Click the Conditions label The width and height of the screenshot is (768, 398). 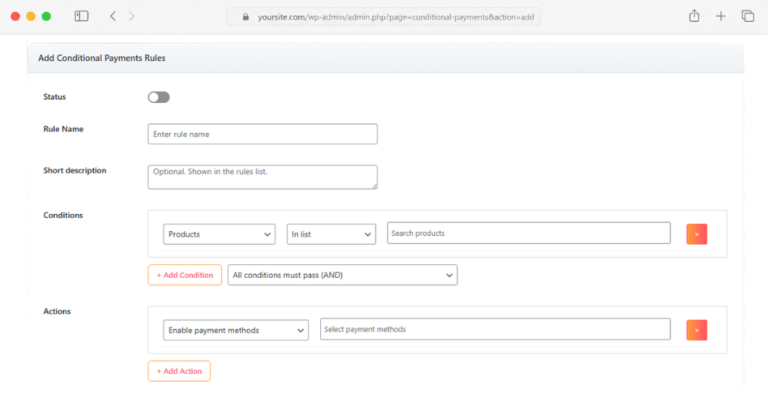63,215
